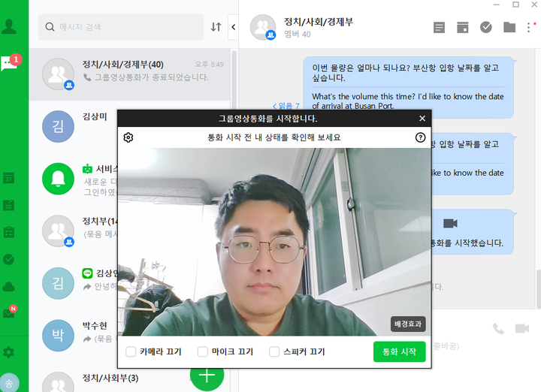
Task: Click the green plus new chat button
Action: click(x=207, y=375)
